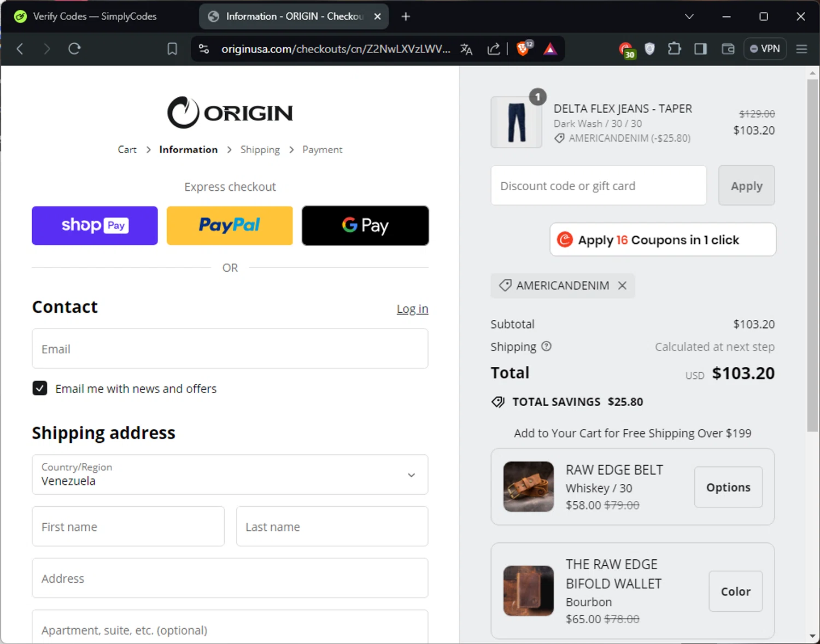The image size is (820, 644).
Task: Click Information breadcrumb step
Action: [189, 150]
